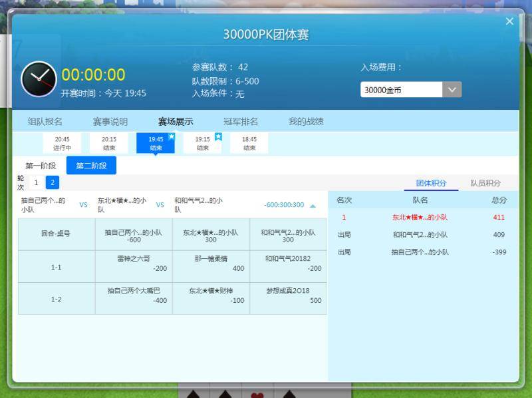Toggle the star badge on the 19:15 session
This screenshot has height=398, width=532.
[217, 135]
